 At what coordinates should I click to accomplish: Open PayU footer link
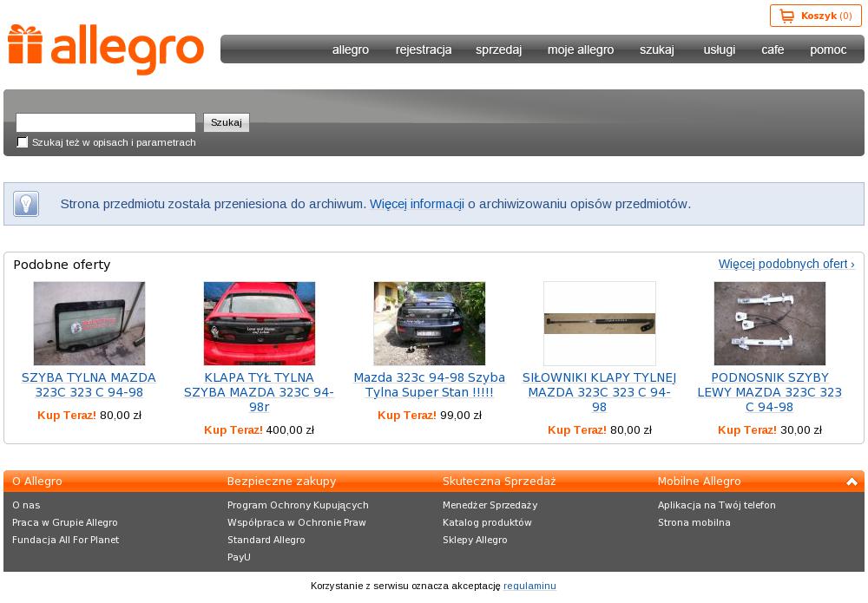[x=240, y=557]
